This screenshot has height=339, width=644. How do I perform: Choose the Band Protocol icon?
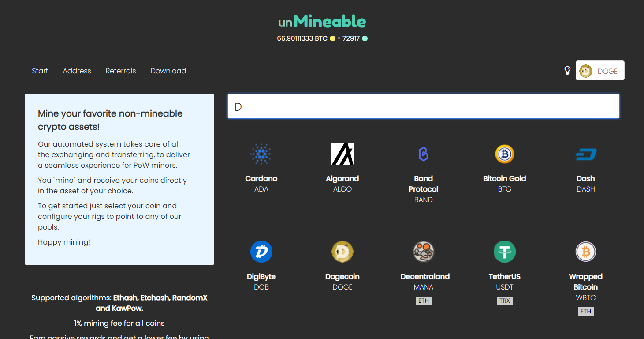click(x=423, y=154)
